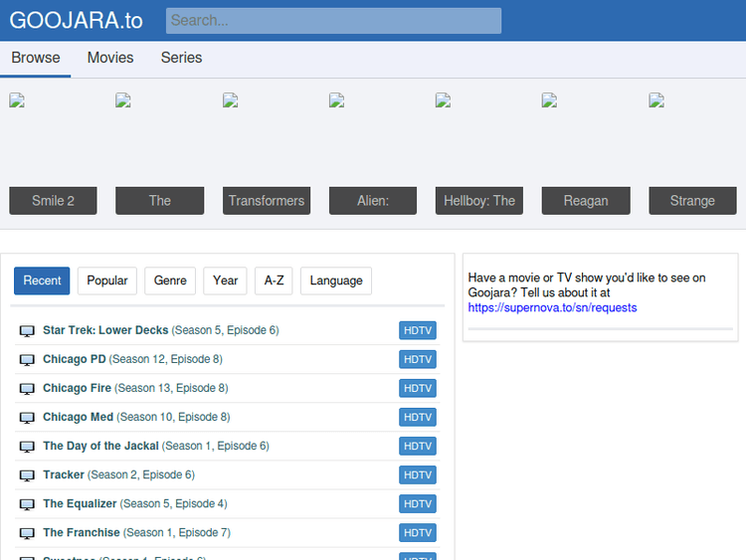
Task: Click the TV icon beside The Equalizer
Action: click(x=27, y=504)
